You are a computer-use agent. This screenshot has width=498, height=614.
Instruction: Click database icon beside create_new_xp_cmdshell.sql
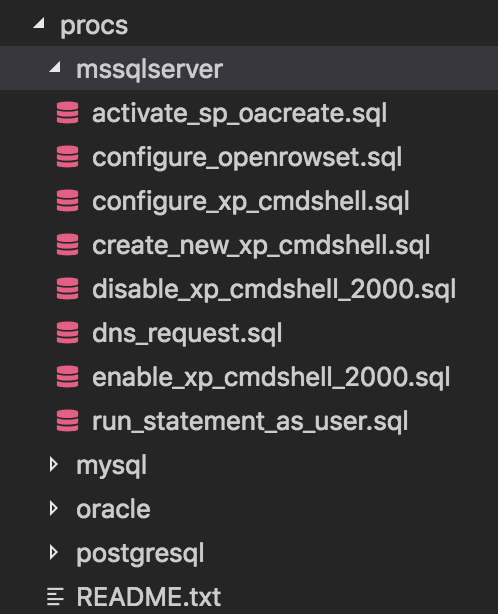(x=67, y=245)
